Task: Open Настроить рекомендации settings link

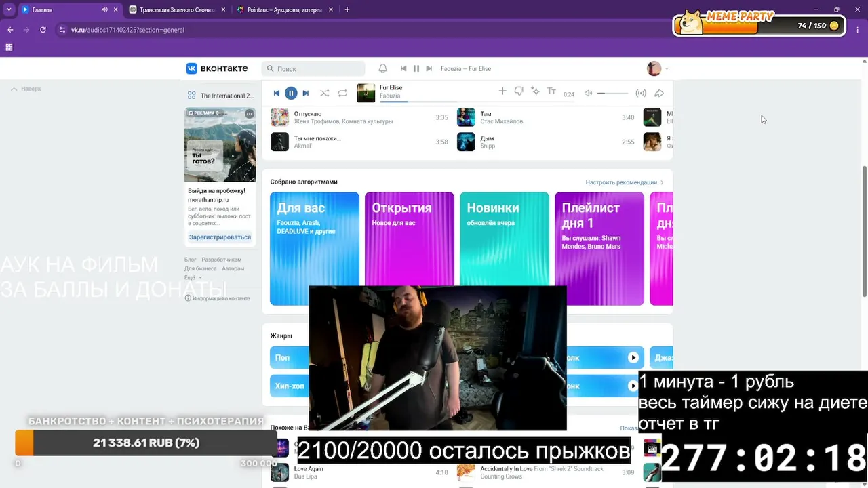Action: click(625, 182)
